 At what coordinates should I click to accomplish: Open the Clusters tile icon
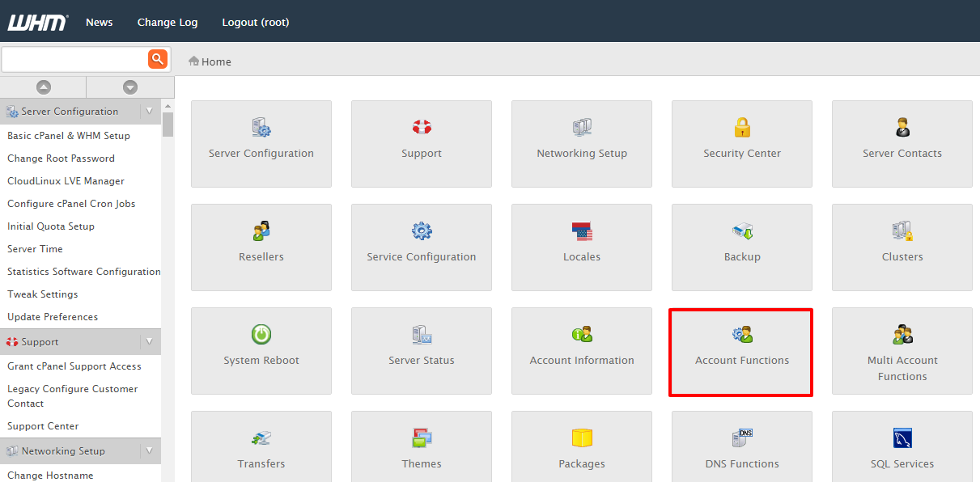tap(902, 231)
